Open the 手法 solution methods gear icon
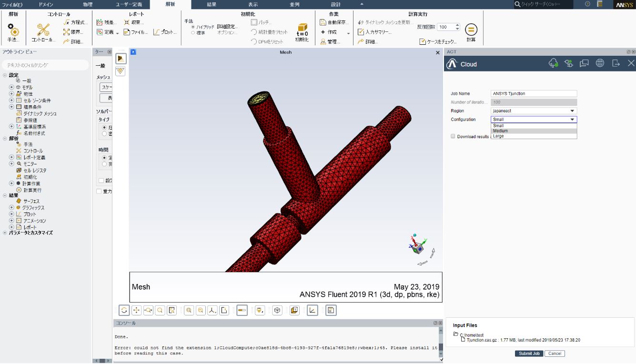This screenshot has width=636, height=364. tap(14, 30)
